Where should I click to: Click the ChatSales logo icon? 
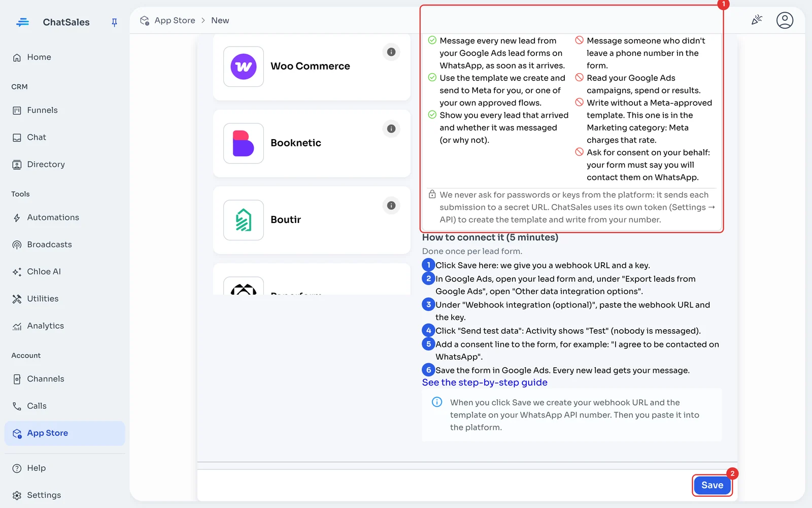tap(23, 22)
